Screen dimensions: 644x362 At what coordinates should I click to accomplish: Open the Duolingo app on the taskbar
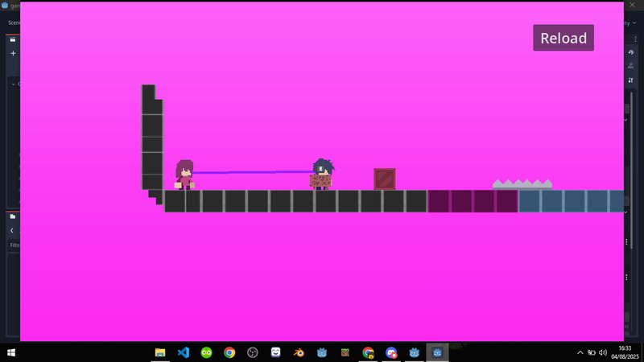pyautogui.click(x=207, y=352)
